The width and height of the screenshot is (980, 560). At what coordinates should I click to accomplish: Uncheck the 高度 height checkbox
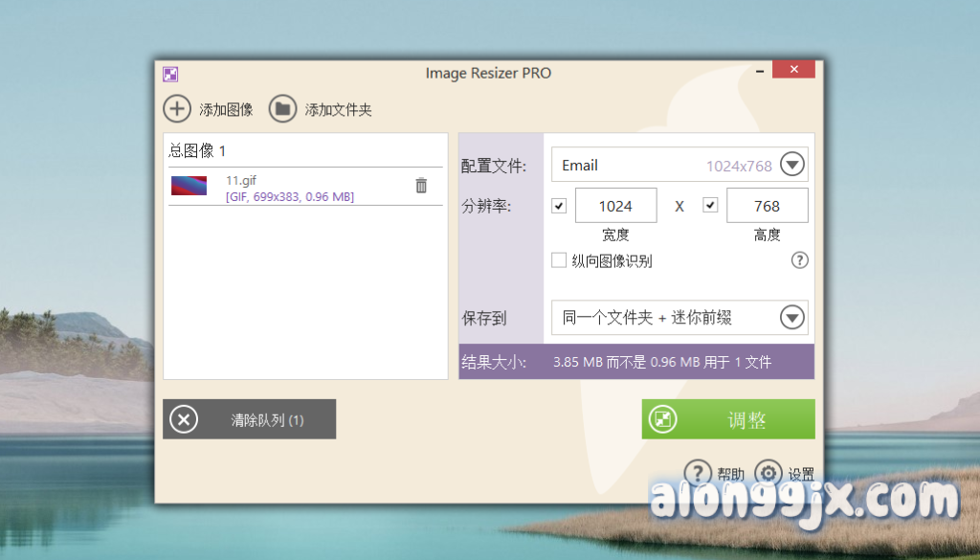click(x=710, y=206)
